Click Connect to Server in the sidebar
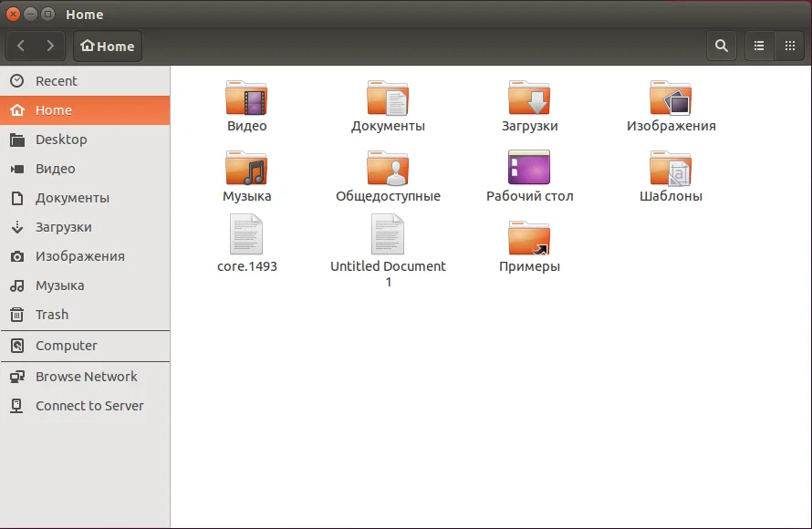812x529 pixels. [x=85, y=406]
